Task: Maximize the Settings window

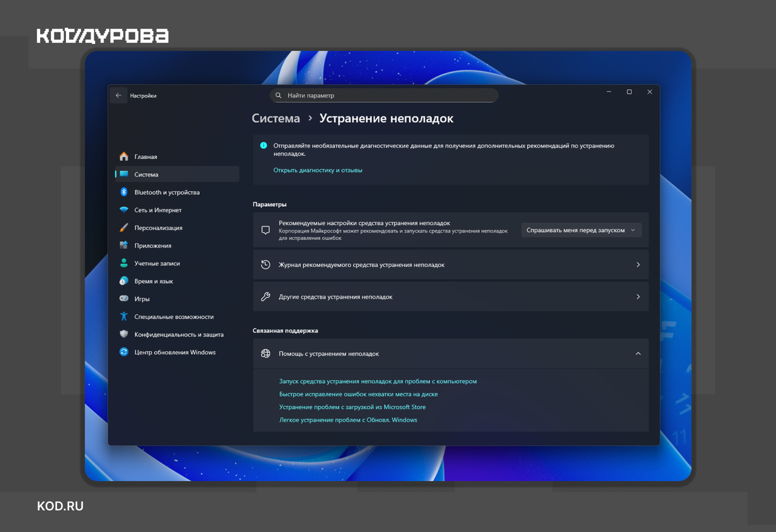Action: click(x=629, y=92)
